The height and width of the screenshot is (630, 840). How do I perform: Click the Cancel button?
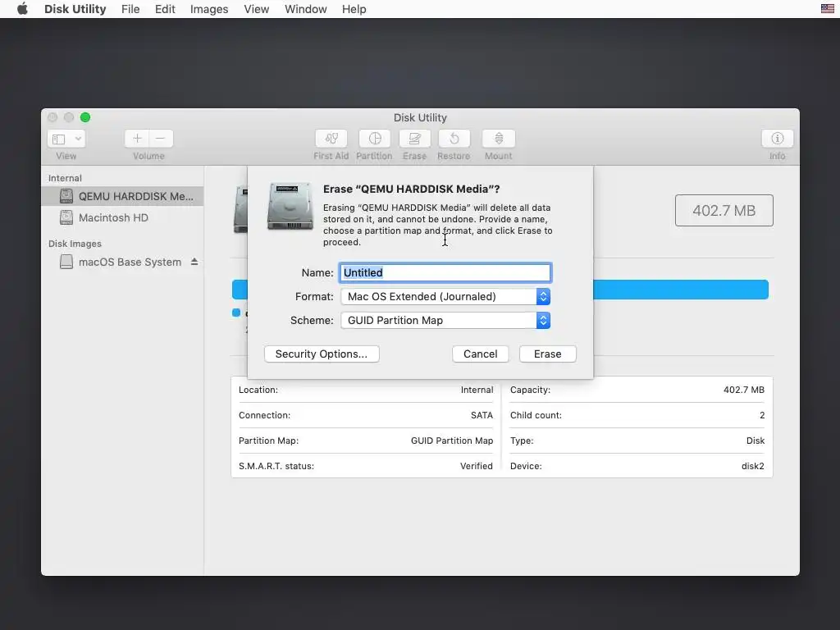(x=481, y=354)
